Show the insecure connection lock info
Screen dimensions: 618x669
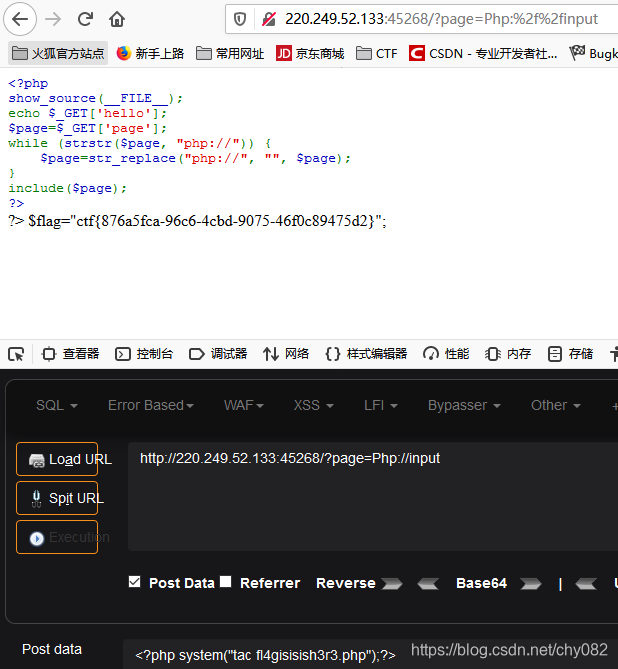pos(269,19)
